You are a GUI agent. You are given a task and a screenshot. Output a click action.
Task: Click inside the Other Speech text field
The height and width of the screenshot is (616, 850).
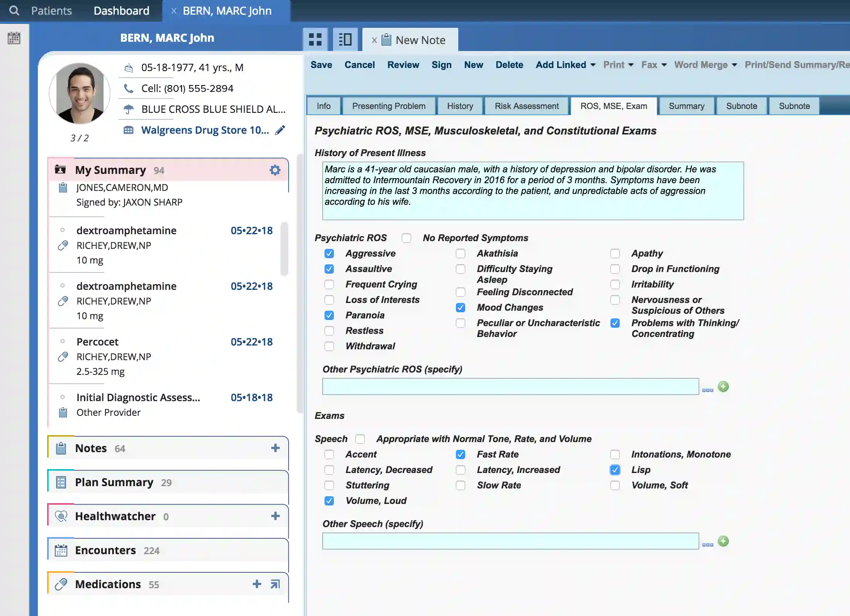point(510,541)
